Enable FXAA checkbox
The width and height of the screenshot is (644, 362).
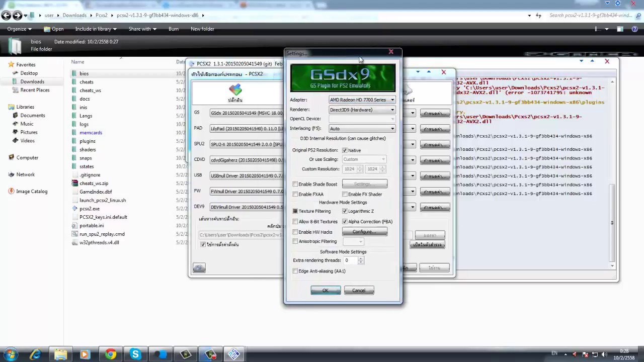click(x=295, y=194)
